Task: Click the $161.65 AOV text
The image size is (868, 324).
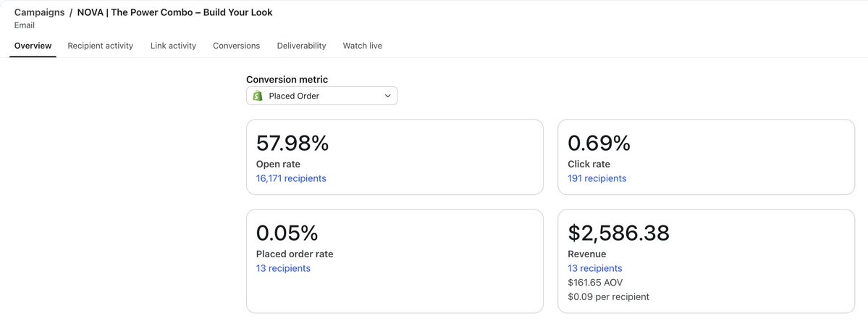Action: click(595, 283)
